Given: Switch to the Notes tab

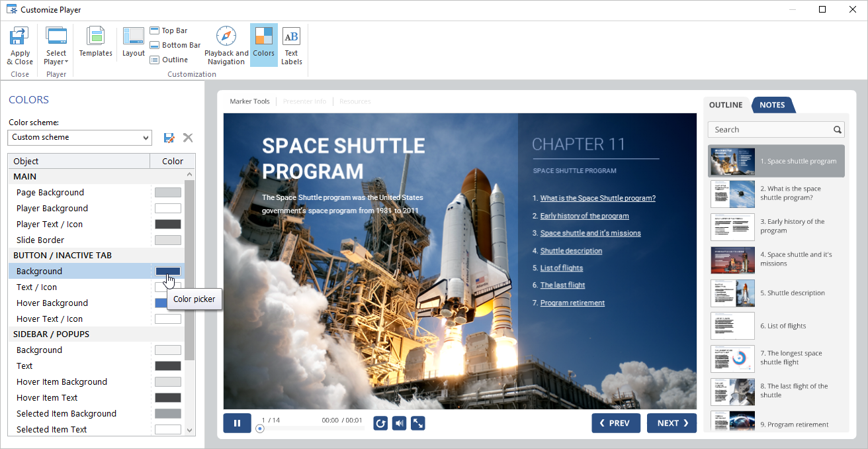Looking at the screenshot, I should pyautogui.click(x=772, y=105).
